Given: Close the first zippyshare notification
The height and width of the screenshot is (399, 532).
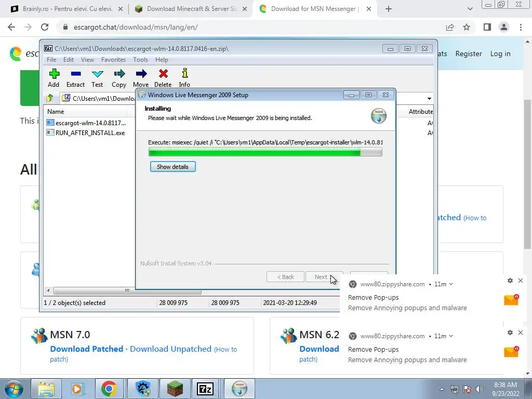Looking at the screenshot, I should [521, 281].
